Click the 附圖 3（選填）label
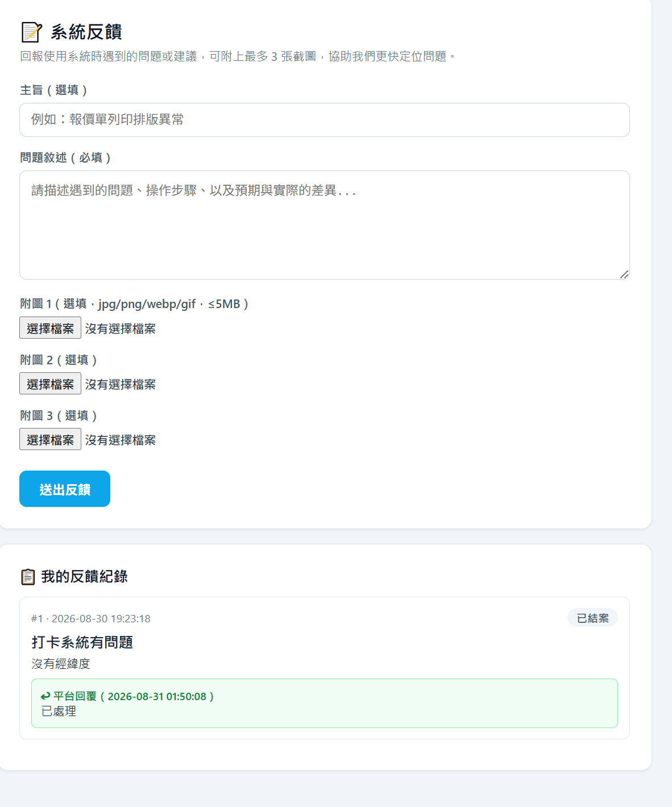Image resolution: width=672 pixels, height=807 pixels. (x=59, y=416)
